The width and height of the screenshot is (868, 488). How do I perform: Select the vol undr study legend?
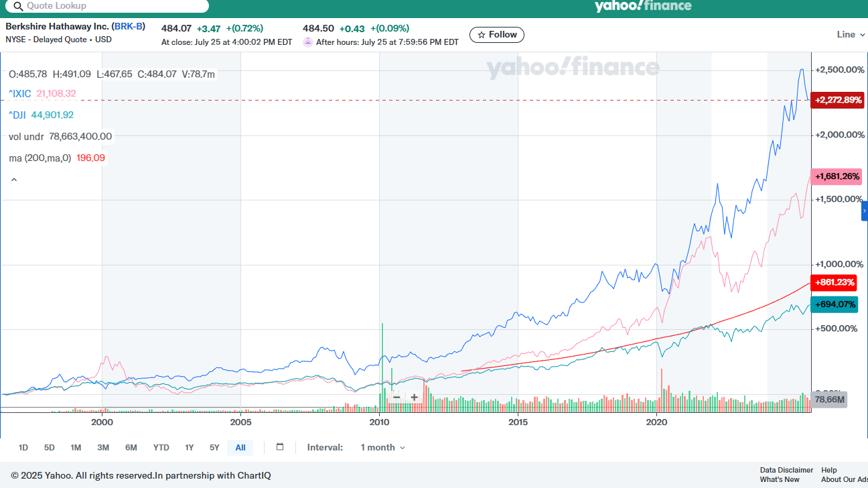click(26, 137)
